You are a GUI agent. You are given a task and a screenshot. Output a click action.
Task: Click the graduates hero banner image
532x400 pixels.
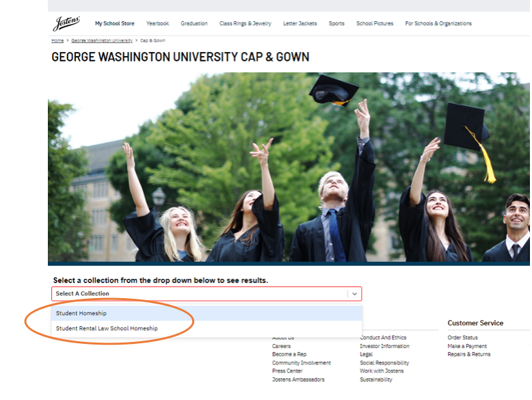(x=289, y=169)
